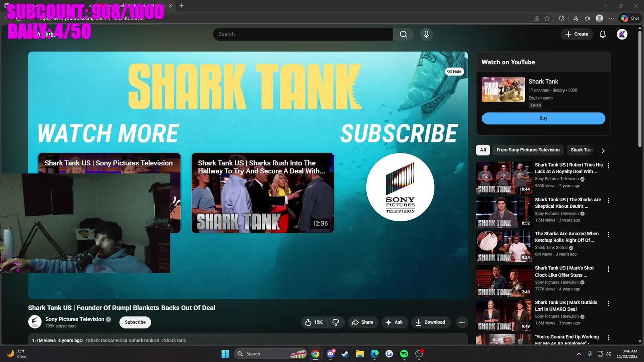The width and height of the screenshot is (644, 362).
Task: Download the video
Action: coord(431,322)
